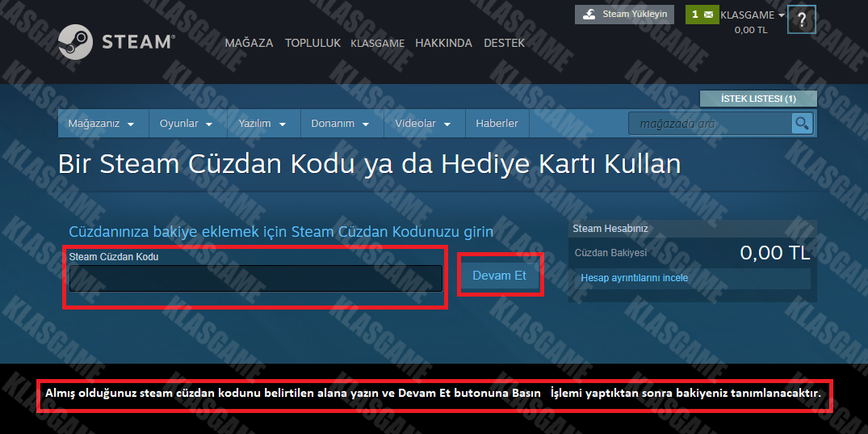
Task: Click the magnifier search icon button
Action: pyautogui.click(x=802, y=123)
